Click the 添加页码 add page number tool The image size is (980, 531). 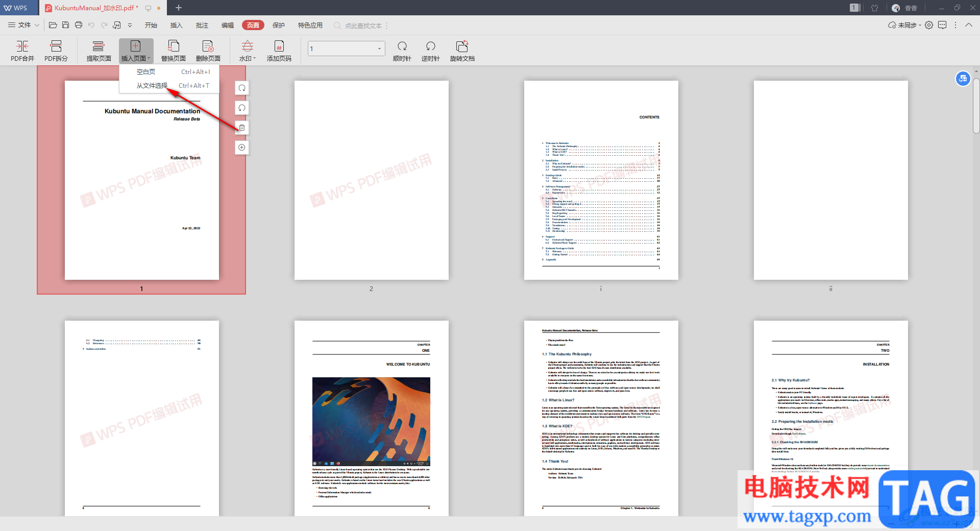(x=279, y=51)
